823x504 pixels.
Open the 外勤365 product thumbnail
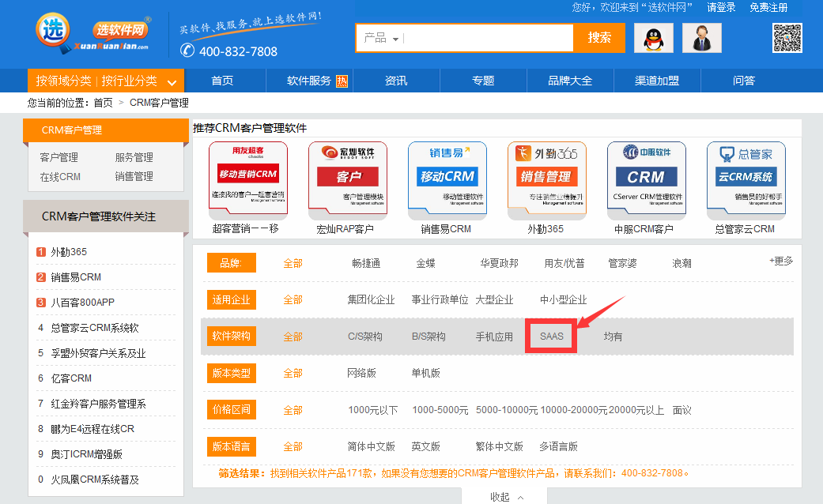[547, 181]
